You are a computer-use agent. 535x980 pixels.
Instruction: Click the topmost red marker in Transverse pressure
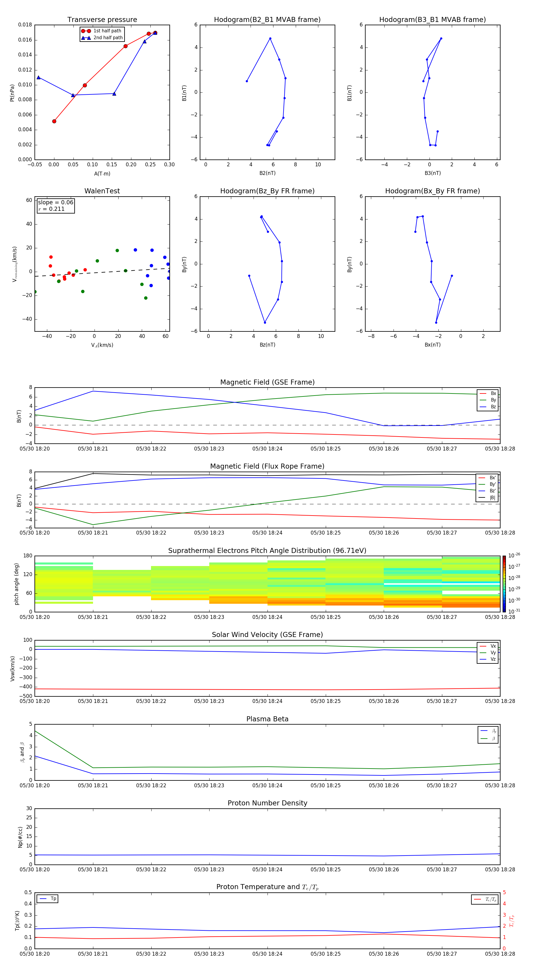click(155, 33)
